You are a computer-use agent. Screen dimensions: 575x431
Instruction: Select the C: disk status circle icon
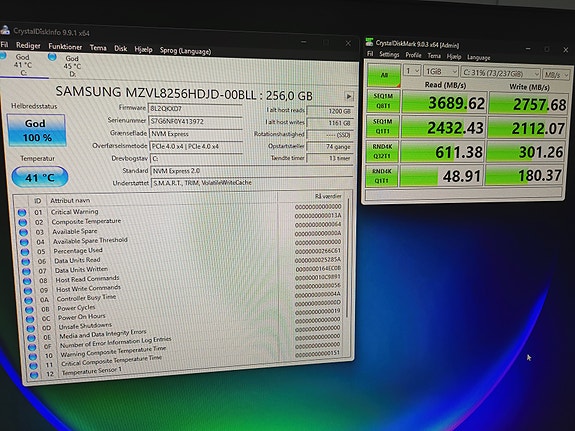3,56
